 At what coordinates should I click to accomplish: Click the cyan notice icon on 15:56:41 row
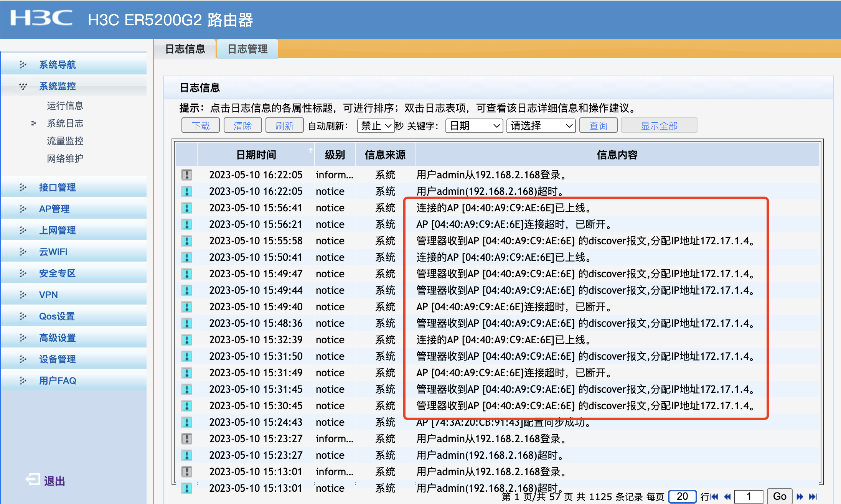pyautogui.click(x=186, y=208)
